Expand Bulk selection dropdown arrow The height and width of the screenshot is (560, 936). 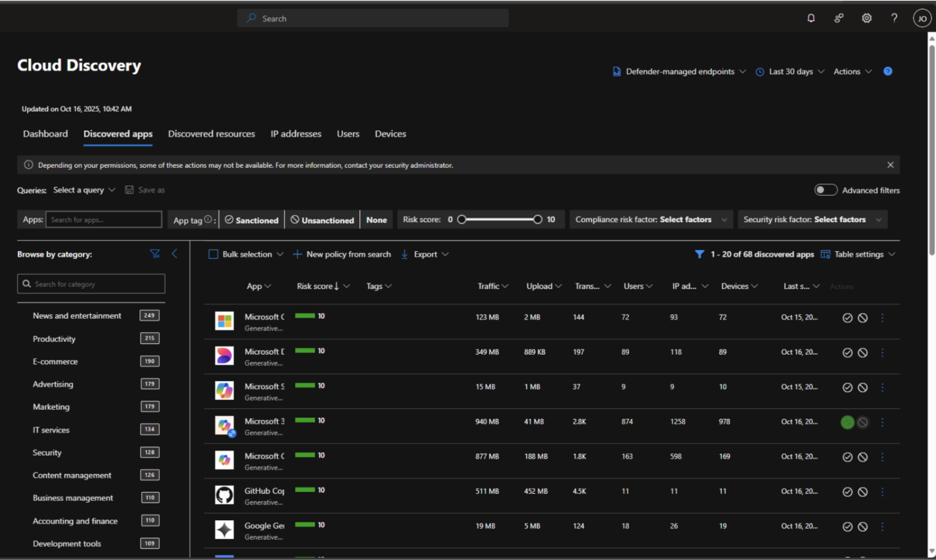[280, 254]
